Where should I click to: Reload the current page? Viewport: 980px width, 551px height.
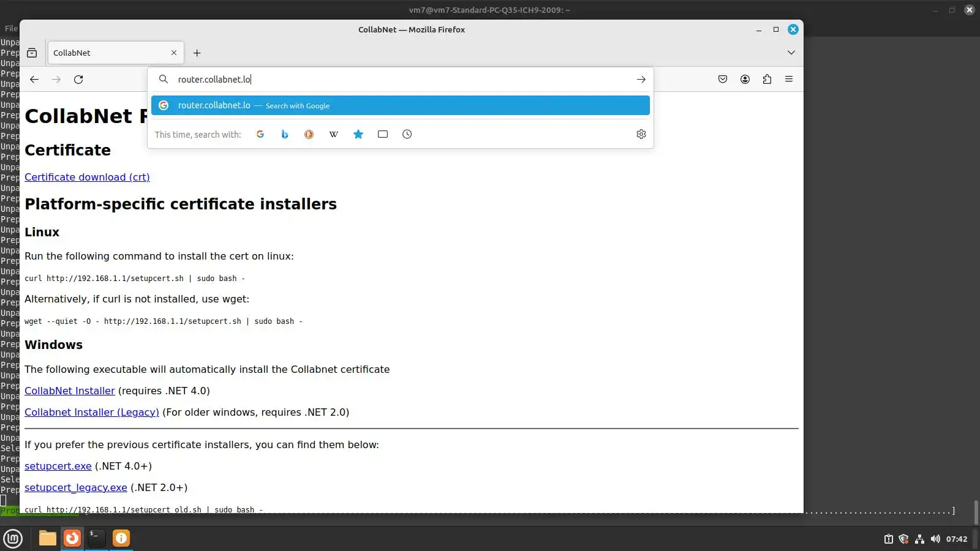click(x=78, y=80)
